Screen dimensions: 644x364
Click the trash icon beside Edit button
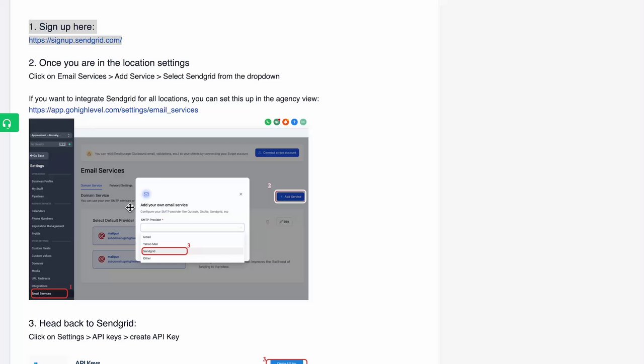click(x=268, y=222)
